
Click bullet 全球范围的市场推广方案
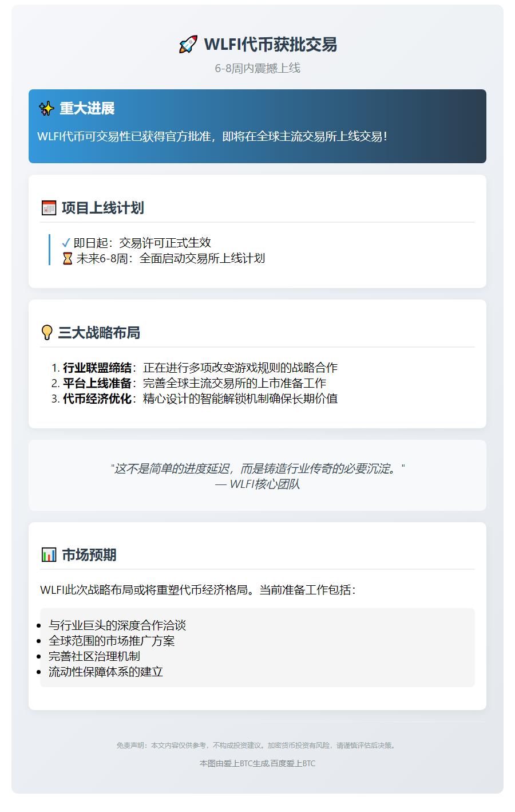pos(112,641)
